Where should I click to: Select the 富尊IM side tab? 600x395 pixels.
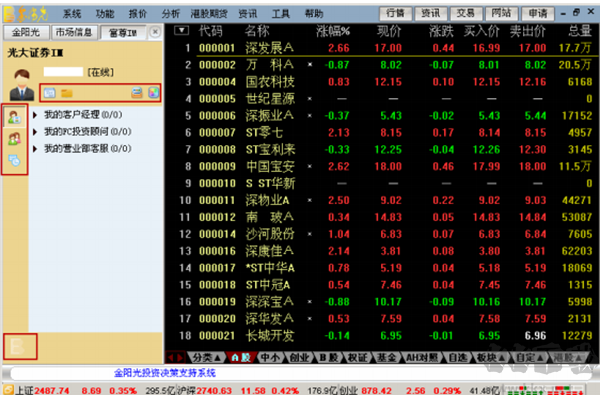123,33
